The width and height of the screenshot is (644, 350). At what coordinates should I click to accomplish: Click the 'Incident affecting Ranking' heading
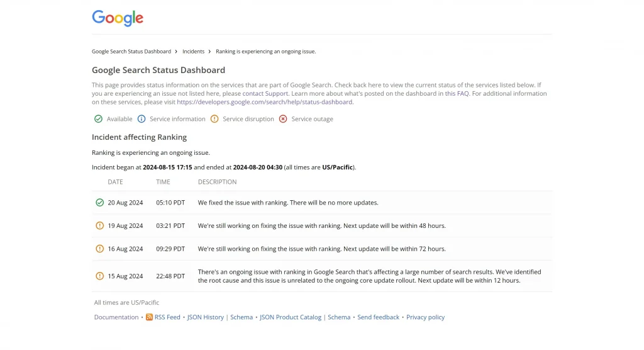click(139, 137)
